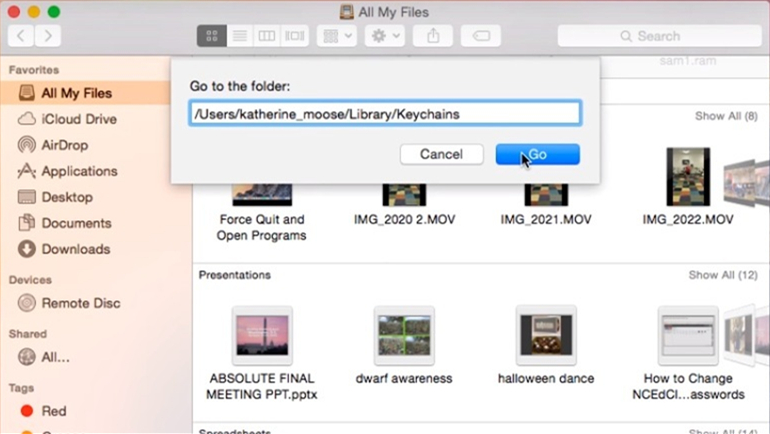
Task: Click the Applications icon in sidebar
Action: 27,171
